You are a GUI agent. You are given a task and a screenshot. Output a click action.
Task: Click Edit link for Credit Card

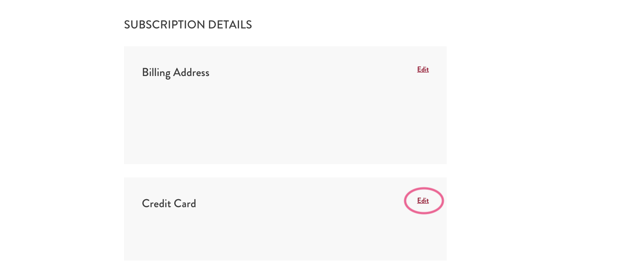point(423,201)
